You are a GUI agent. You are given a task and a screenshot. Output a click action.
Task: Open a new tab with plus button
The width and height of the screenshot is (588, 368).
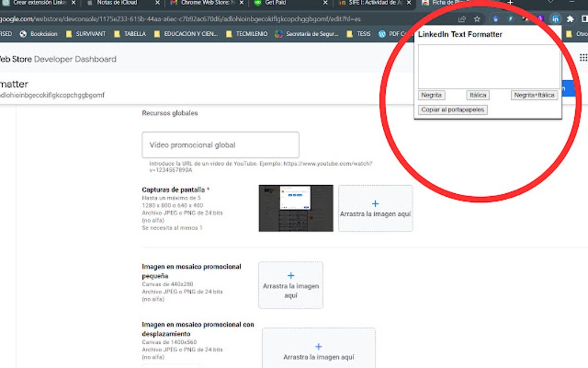510,3
